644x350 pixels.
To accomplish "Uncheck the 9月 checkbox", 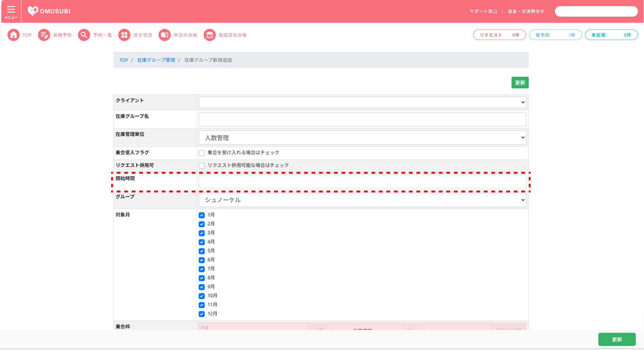I will click(x=202, y=287).
